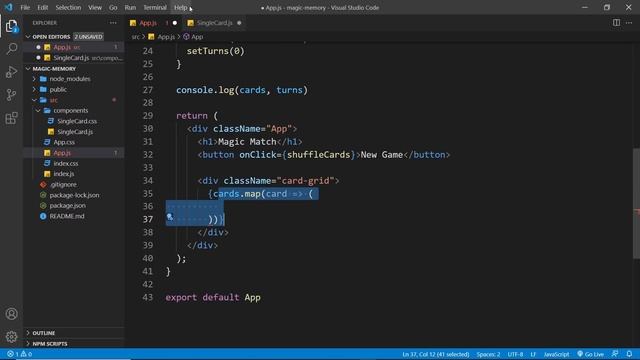The image size is (640, 360).
Task: Open the Manage gear icon
Action: 11,337
